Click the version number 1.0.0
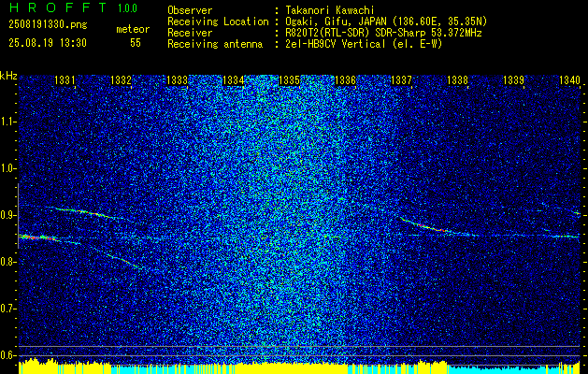Screen dimensions: 588x374 click(127, 8)
